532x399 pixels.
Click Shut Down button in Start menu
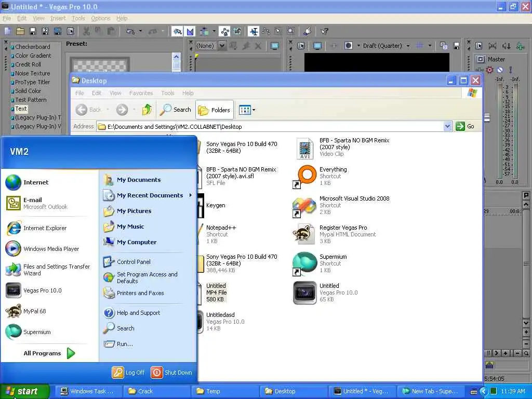[171, 372]
